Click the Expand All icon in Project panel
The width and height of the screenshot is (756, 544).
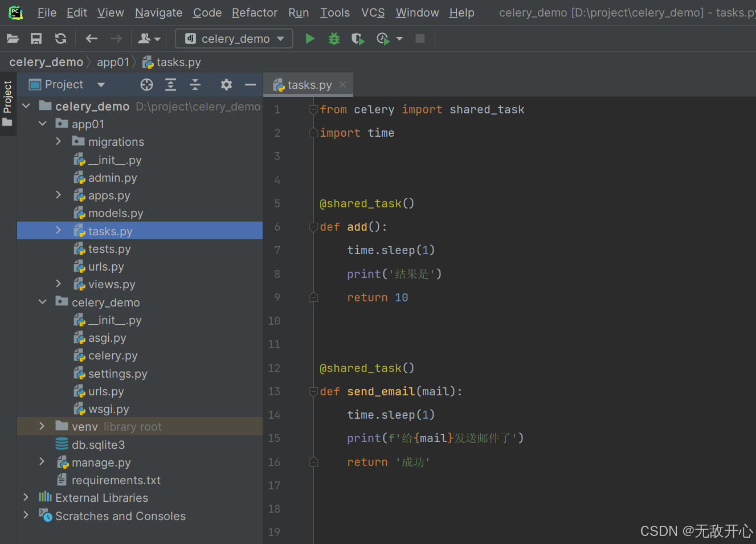(x=170, y=85)
